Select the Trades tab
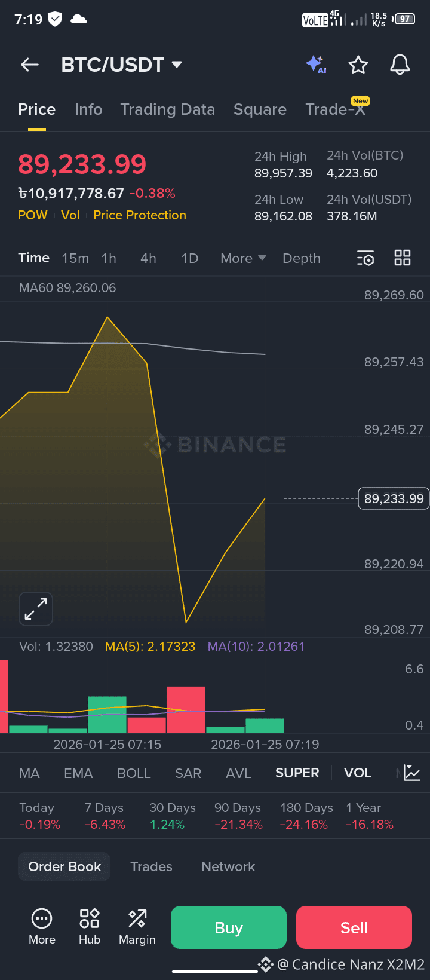 [x=152, y=866]
